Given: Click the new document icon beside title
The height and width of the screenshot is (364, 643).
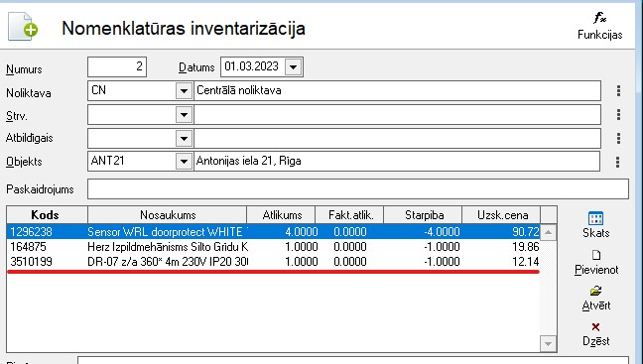Looking at the screenshot, I should (23, 26).
